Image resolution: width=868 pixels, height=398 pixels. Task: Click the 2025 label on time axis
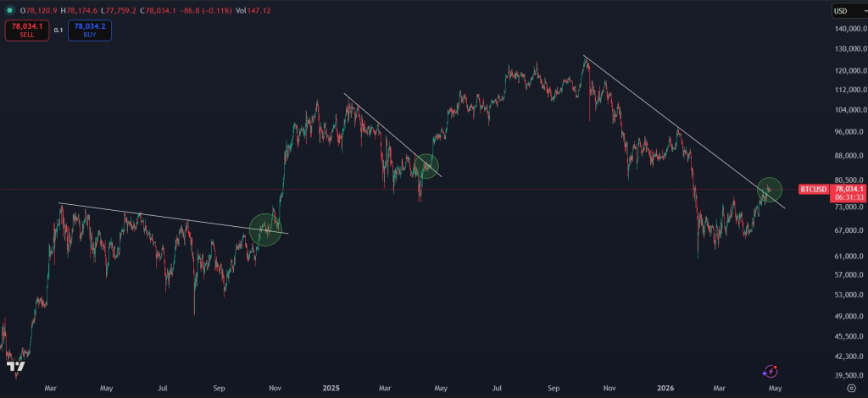(x=331, y=388)
